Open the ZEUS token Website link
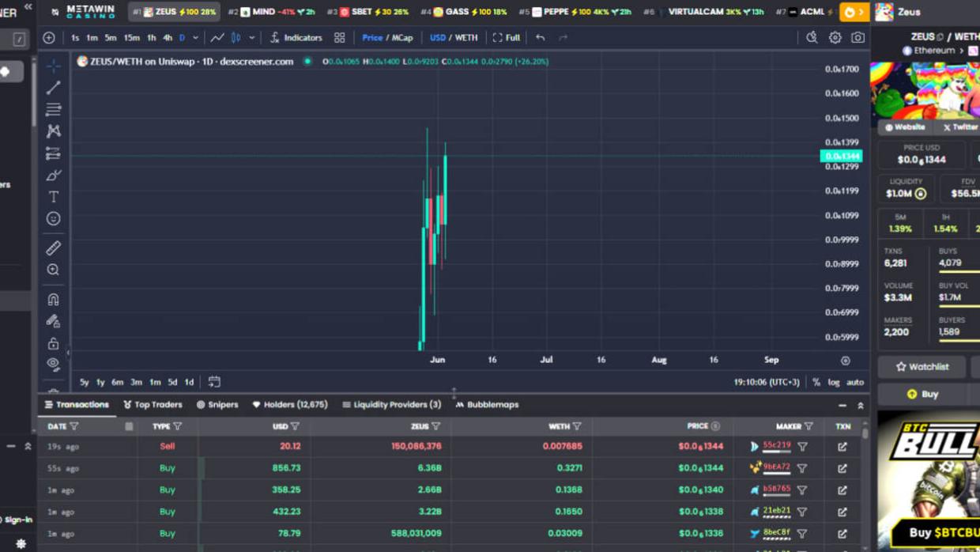Viewport: 980px width, 552px height. [905, 127]
